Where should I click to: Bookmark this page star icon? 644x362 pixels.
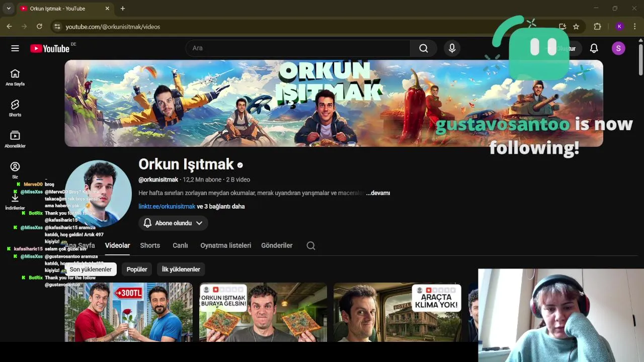576,27
